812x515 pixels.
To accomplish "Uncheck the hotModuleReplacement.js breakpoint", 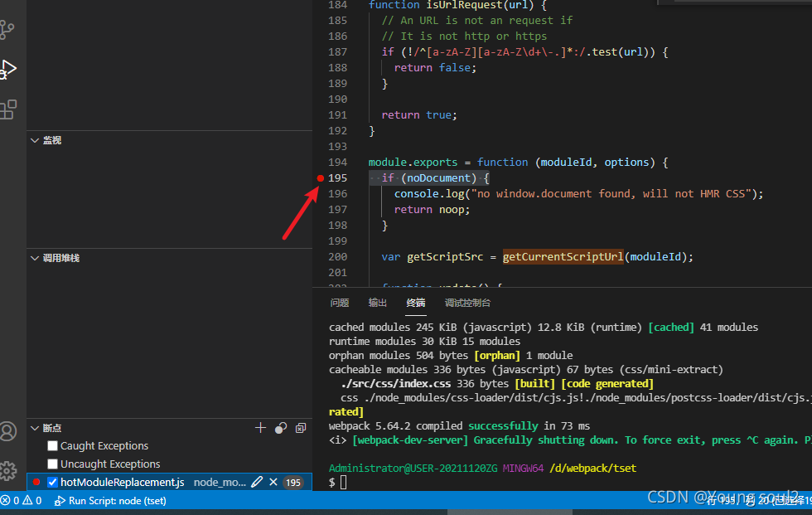I will [52, 482].
